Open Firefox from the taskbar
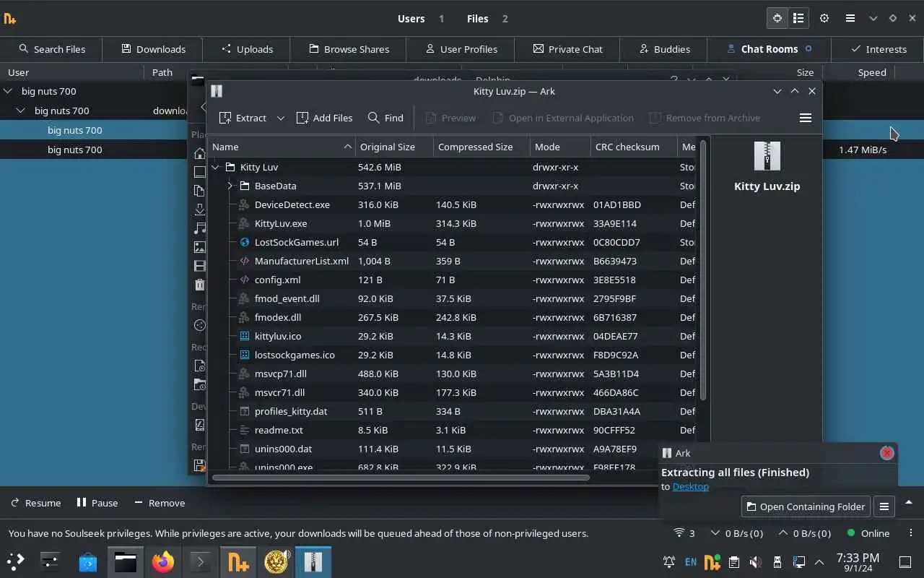 [x=163, y=561]
